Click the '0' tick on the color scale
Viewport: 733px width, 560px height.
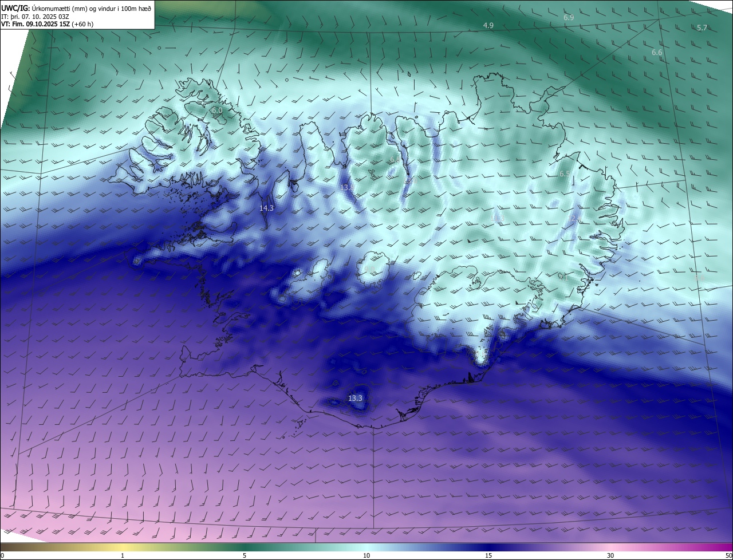pos(2,555)
